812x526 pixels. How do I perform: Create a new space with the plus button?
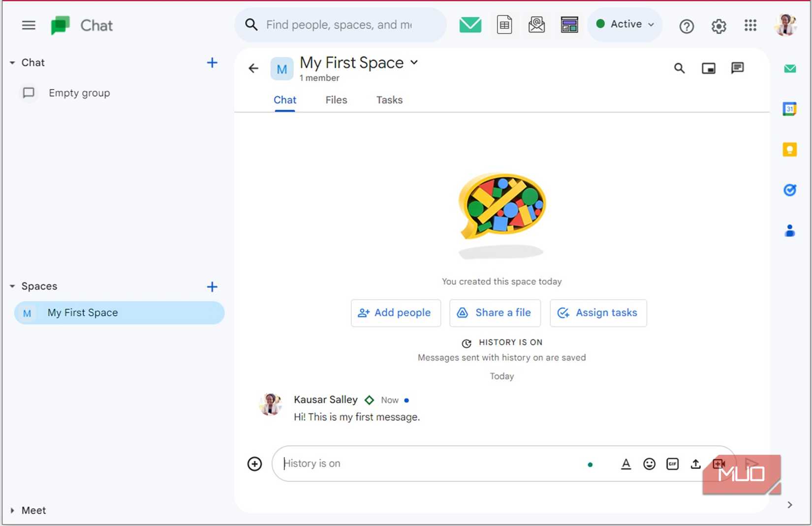coord(212,287)
